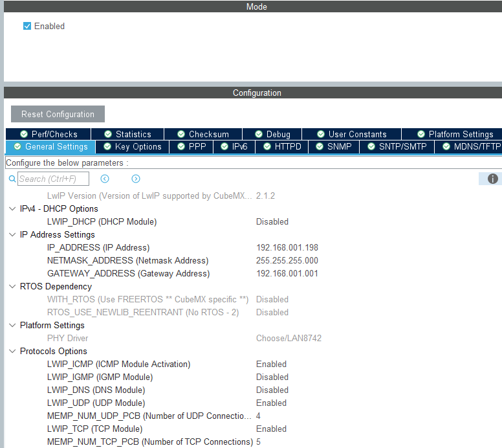The width and height of the screenshot is (502, 448).
Task: Select the LWIP_IGMP (IGMP Module) label
Action: coord(100,377)
